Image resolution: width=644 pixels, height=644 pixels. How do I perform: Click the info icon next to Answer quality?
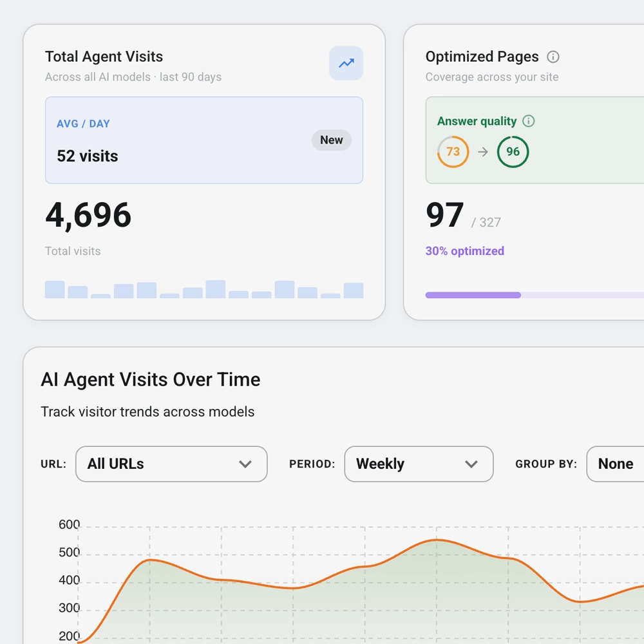click(528, 121)
